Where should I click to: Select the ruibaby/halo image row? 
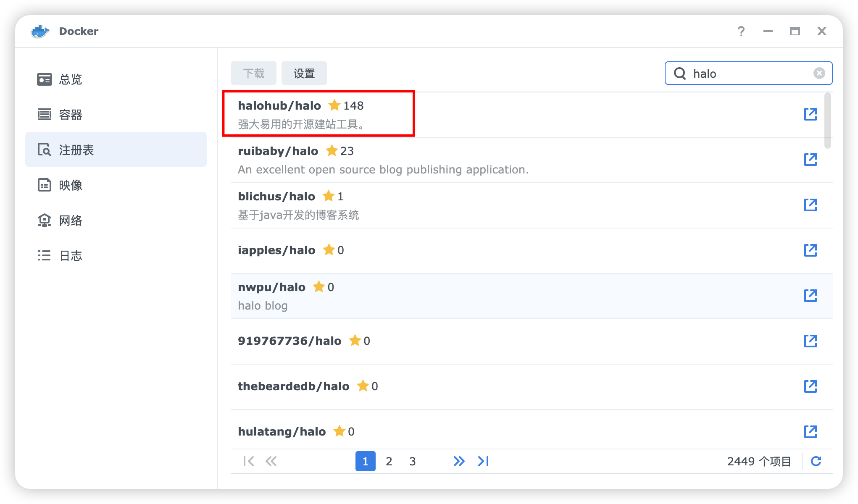532,160
